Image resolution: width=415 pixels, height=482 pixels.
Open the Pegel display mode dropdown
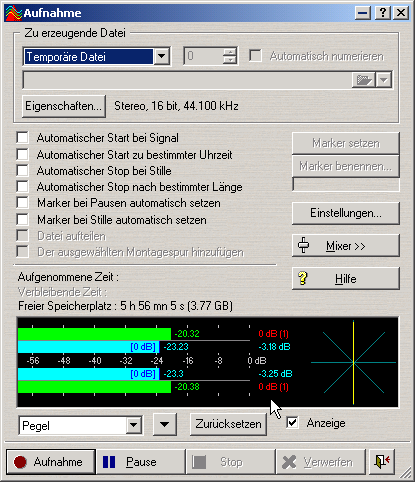(134, 425)
